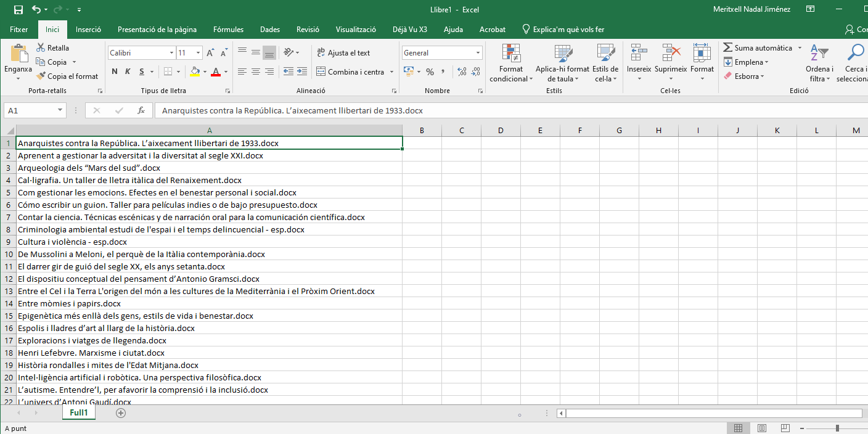
Task: Click the Format Painter 'Copia el format' icon
Action: pos(41,76)
